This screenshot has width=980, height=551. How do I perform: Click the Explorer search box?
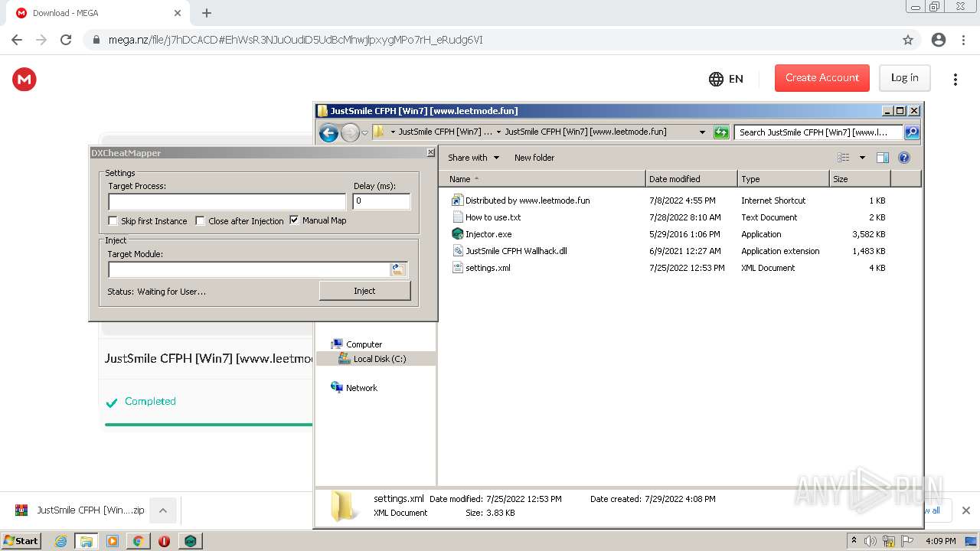(x=818, y=132)
